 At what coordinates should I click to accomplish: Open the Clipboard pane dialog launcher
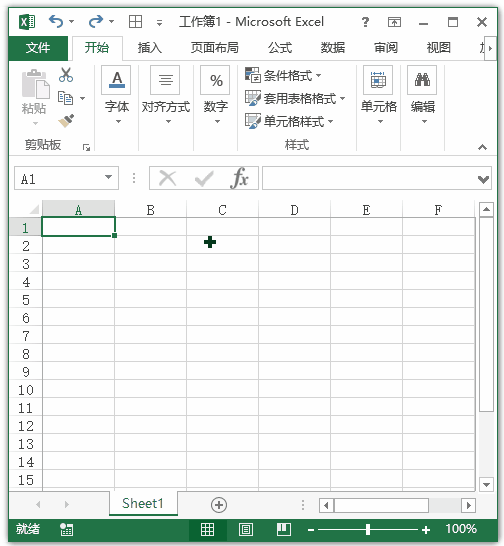[x=86, y=148]
